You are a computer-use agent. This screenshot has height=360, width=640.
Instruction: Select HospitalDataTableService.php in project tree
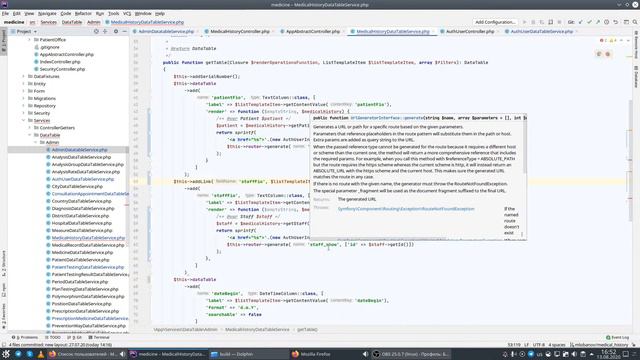(82, 223)
